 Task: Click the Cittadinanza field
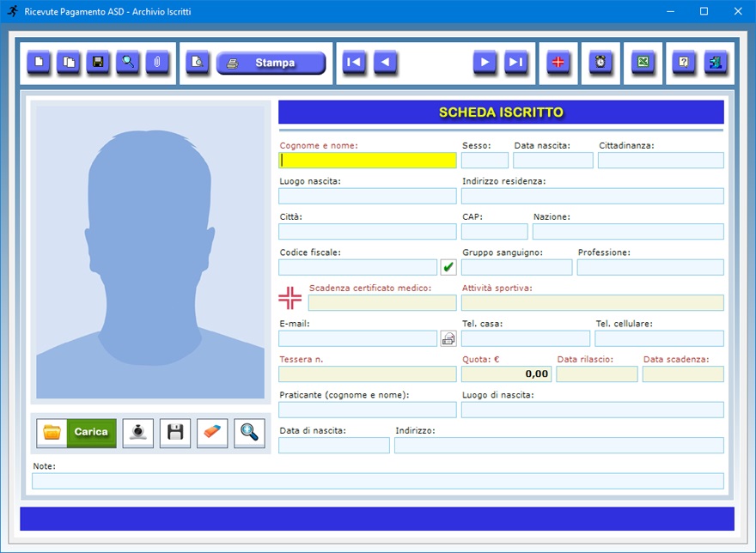tap(661, 160)
